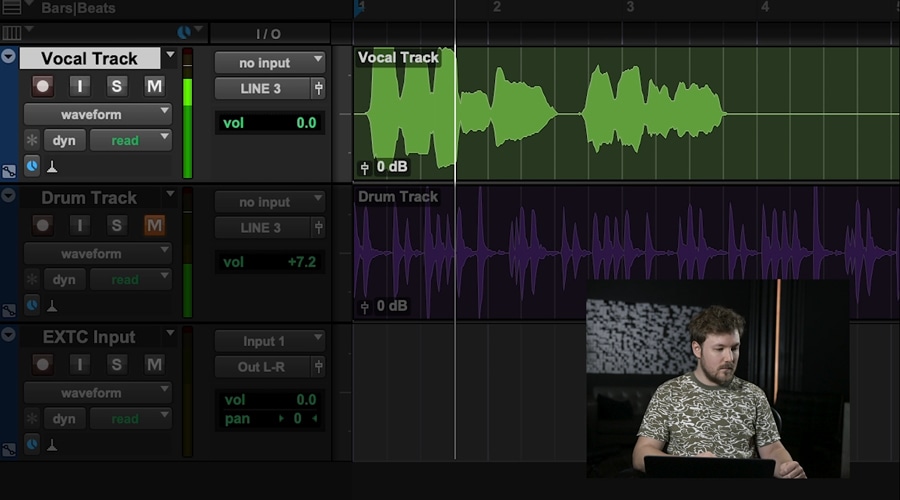Open Vocal Track waveform view dropdown
The height and width of the screenshot is (500, 900).
click(x=97, y=114)
